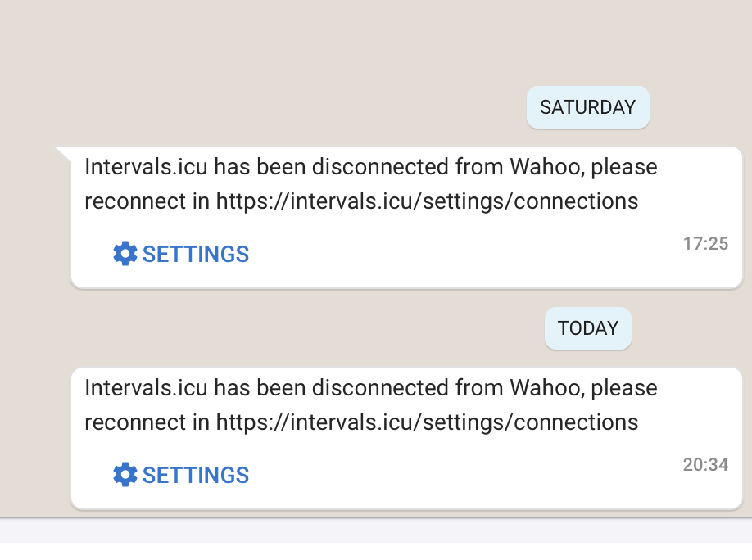Click the gear icon in Saturday's message
The height and width of the screenshot is (560, 752).
(x=125, y=254)
